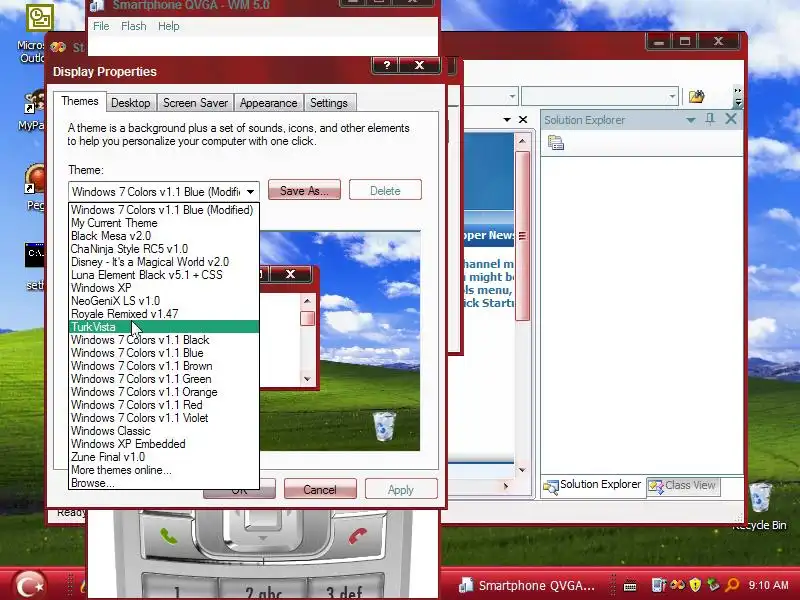This screenshot has height=600, width=800.
Task: Select Windows 7 Colors v1.1 Red theme
Action: click(163, 405)
